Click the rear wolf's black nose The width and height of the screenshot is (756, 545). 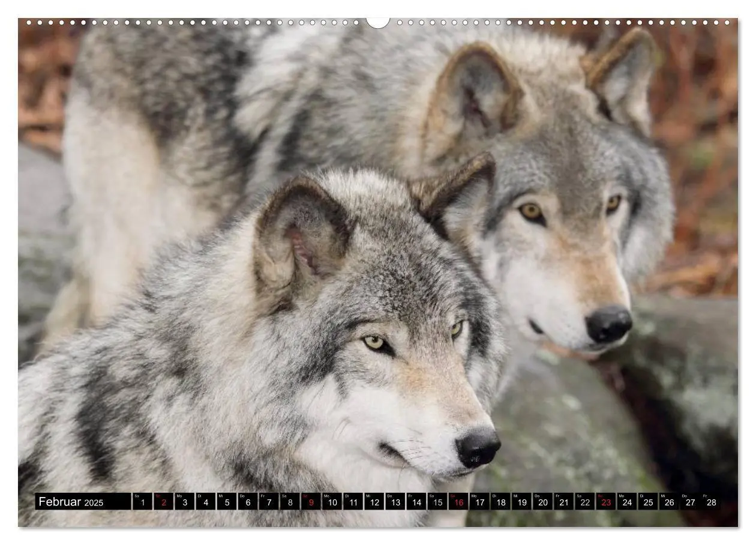pyautogui.click(x=609, y=324)
